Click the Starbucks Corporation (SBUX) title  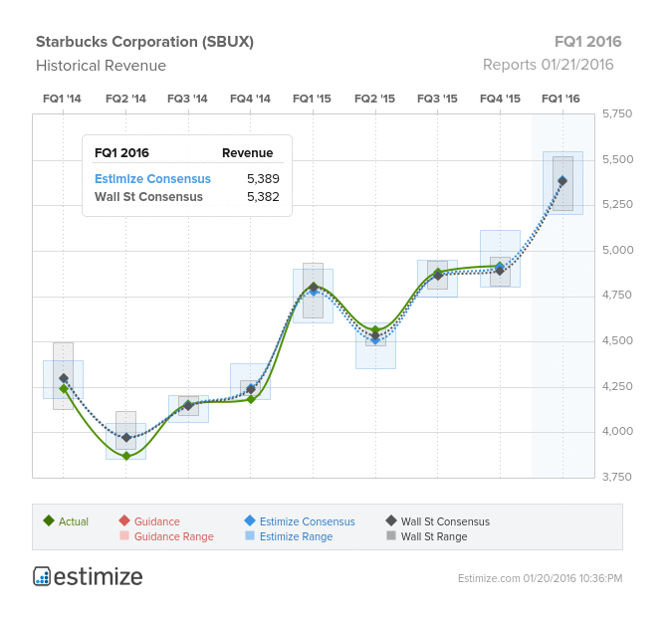pyautogui.click(x=145, y=42)
